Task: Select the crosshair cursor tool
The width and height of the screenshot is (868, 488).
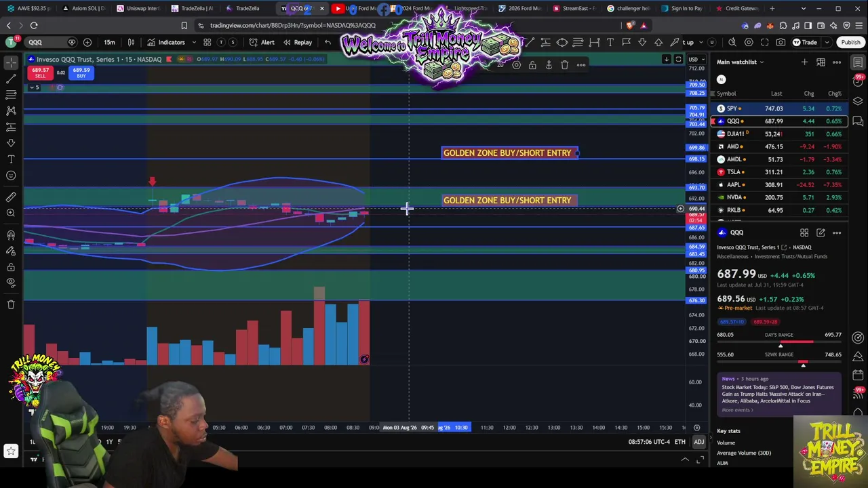Action: (11, 62)
